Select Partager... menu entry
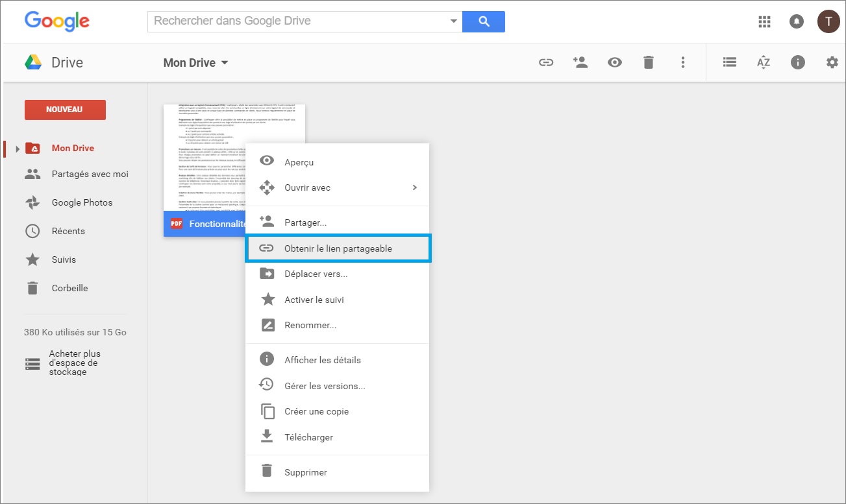 338,222
